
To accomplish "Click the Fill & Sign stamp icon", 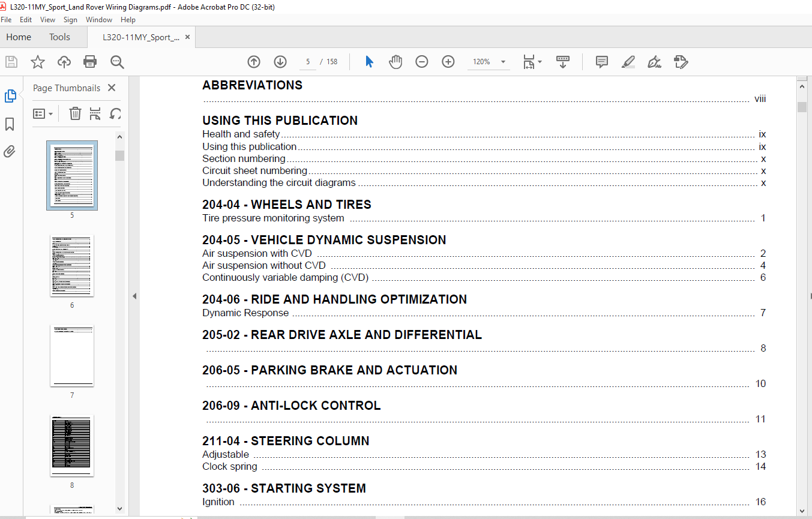I will pos(681,62).
